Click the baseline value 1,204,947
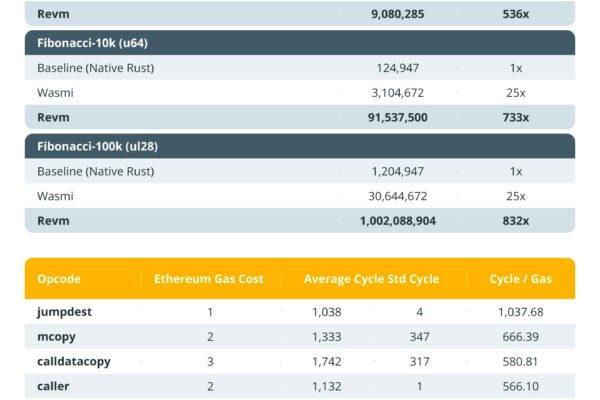 [x=398, y=171]
